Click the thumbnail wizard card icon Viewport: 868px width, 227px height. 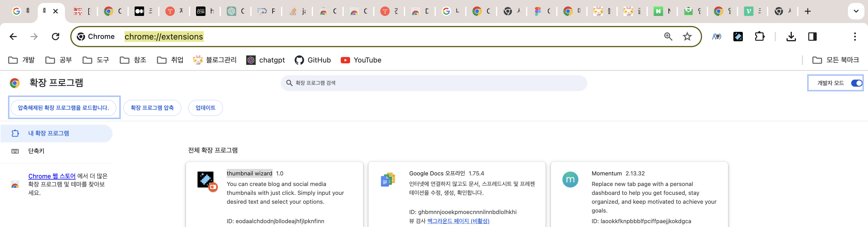(207, 181)
